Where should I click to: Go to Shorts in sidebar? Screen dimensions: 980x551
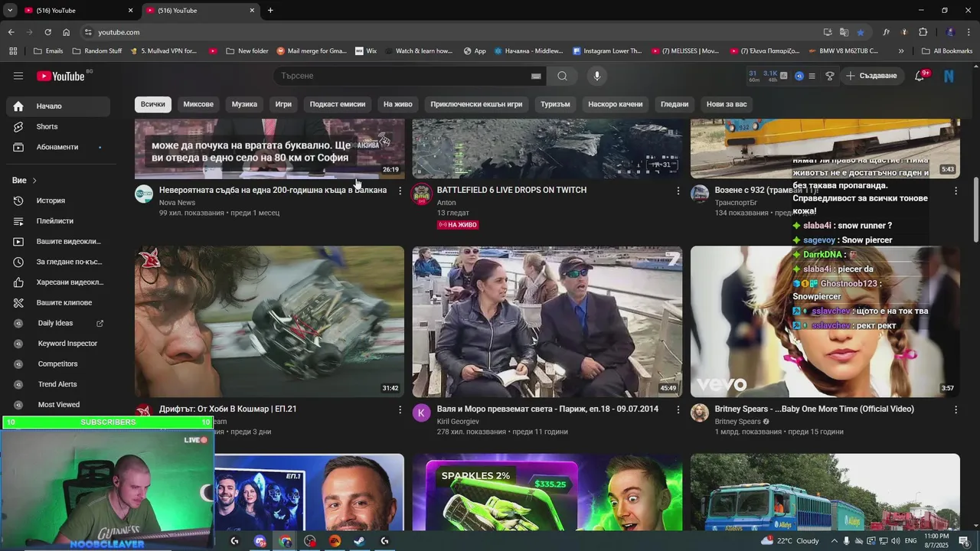58,126
